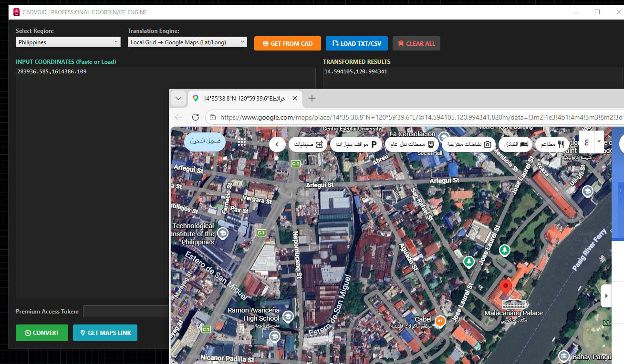The width and height of the screenshot is (624, 364).
Task: Reload the Google Maps page
Action: [195, 117]
